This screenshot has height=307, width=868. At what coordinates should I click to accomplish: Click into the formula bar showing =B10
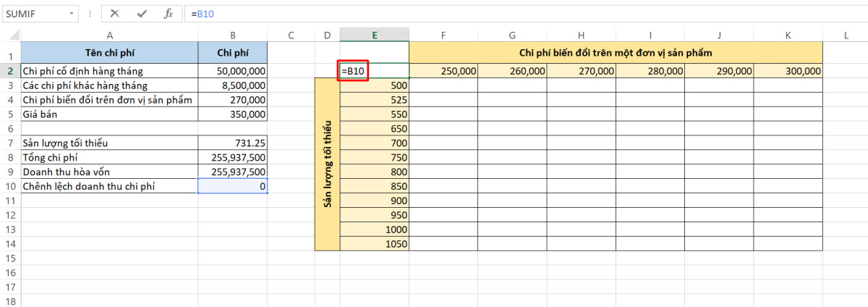point(524,14)
